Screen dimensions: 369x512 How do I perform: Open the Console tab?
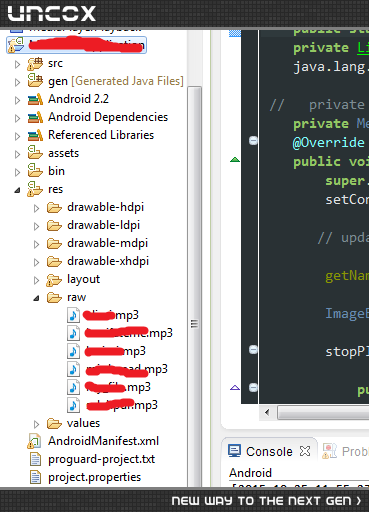click(269, 452)
